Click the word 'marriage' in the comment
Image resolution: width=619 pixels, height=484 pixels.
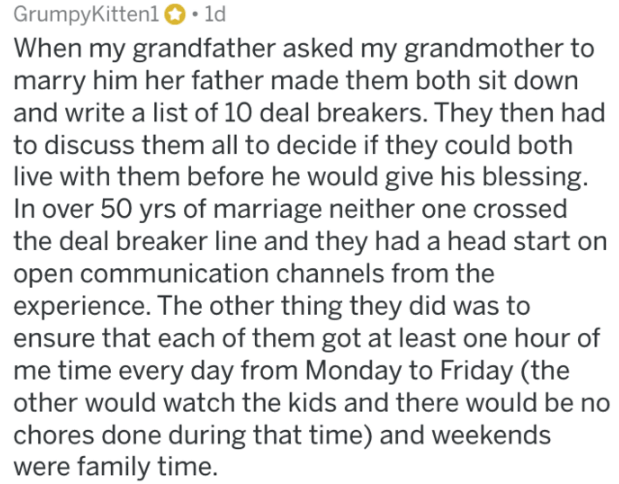pos(268,210)
